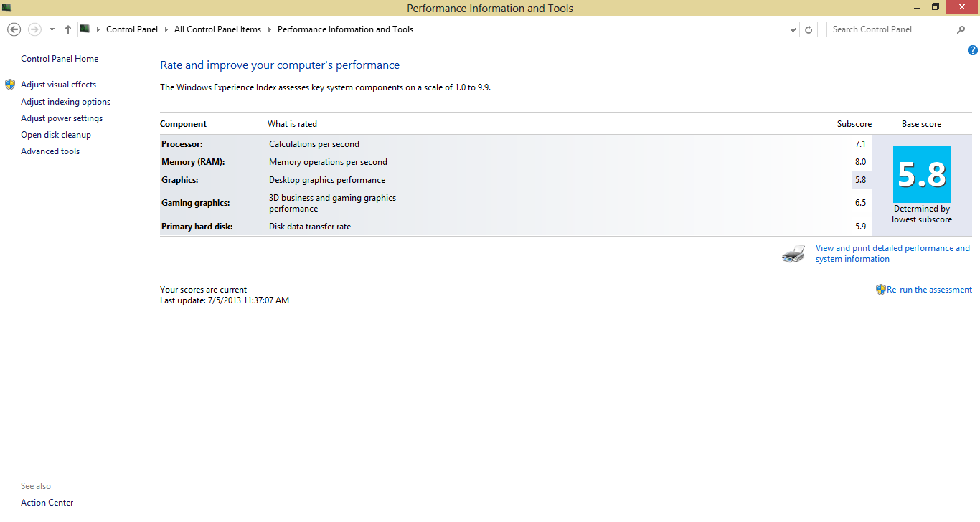Launch Open disk cleanup
This screenshot has height=522, width=980.
[x=56, y=135]
